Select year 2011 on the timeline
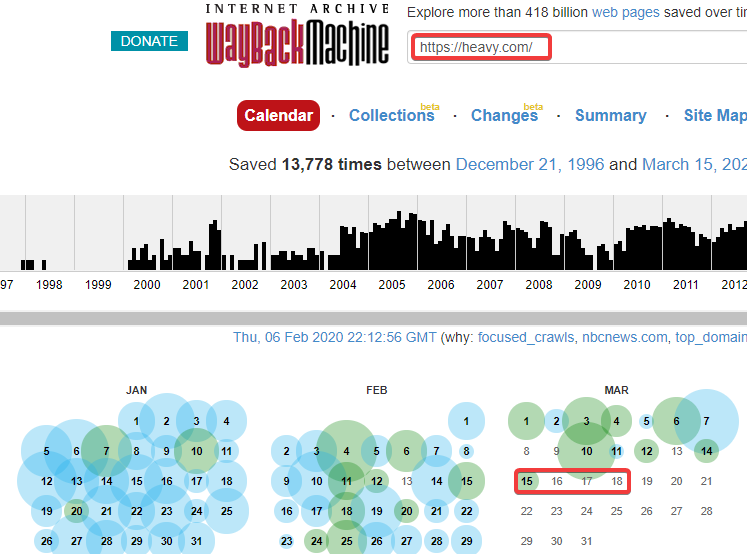 pyautogui.click(x=686, y=285)
